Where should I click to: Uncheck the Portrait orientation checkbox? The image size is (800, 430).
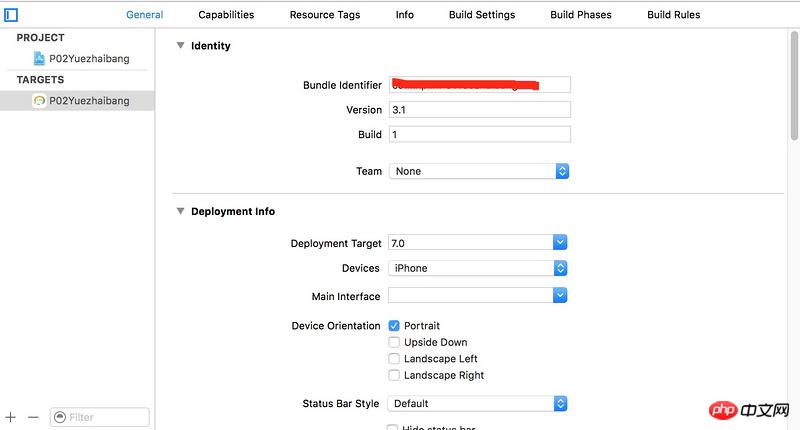(394, 326)
